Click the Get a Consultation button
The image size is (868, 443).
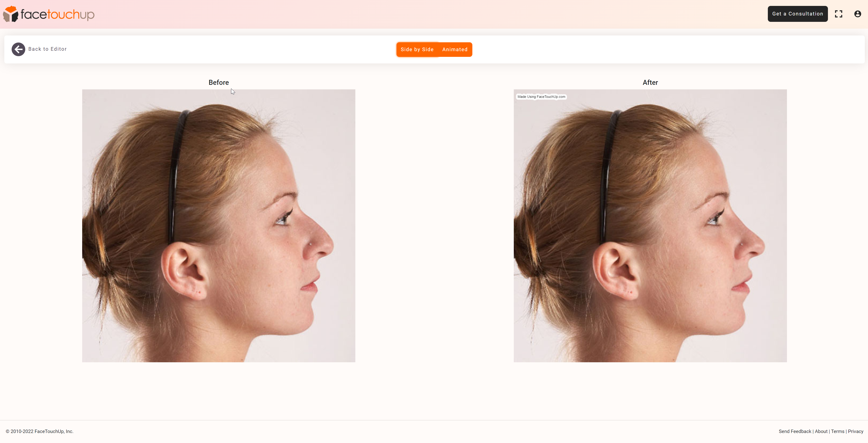[797, 14]
